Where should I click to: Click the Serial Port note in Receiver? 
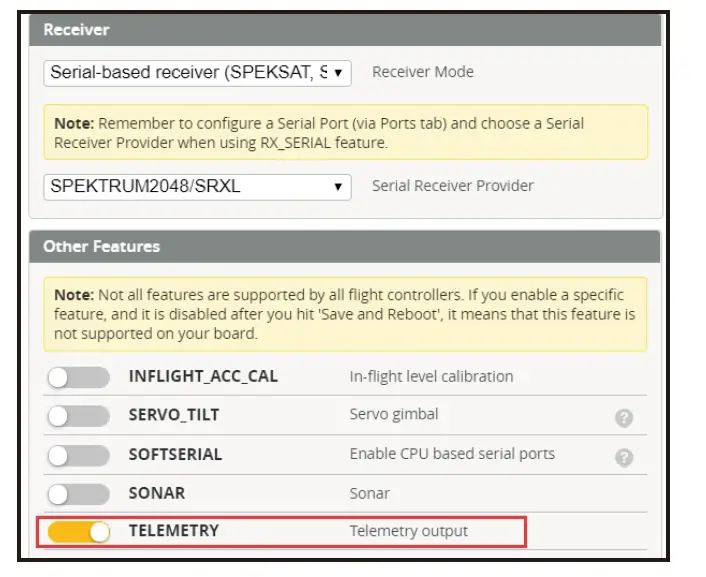(x=345, y=133)
